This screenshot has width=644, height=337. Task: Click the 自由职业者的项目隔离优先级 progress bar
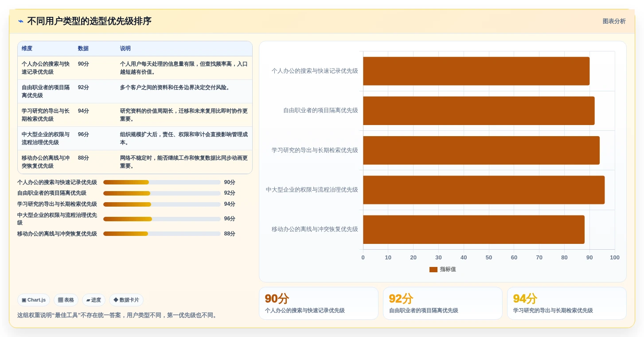click(162, 193)
